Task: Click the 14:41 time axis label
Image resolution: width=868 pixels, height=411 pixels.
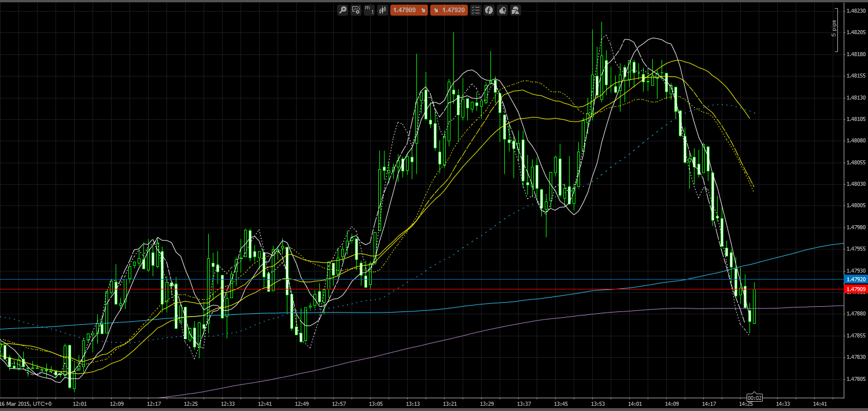Action: tap(819, 403)
